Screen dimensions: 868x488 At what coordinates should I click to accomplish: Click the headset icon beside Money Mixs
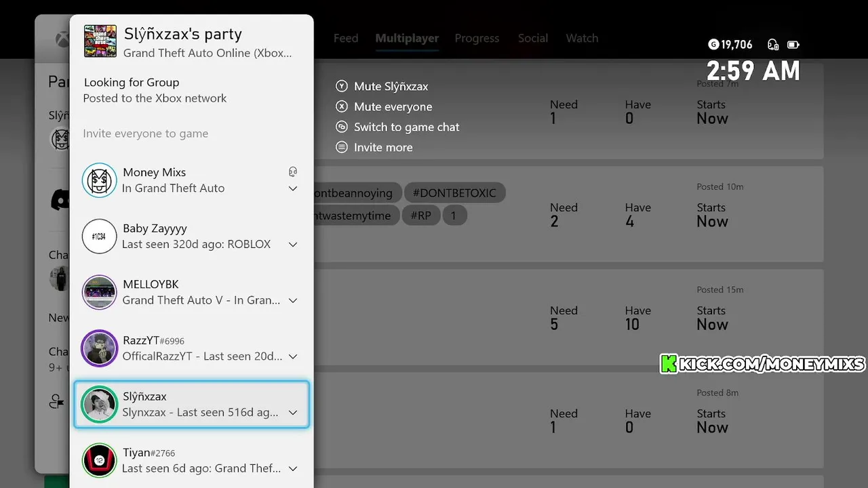[x=293, y=172]
